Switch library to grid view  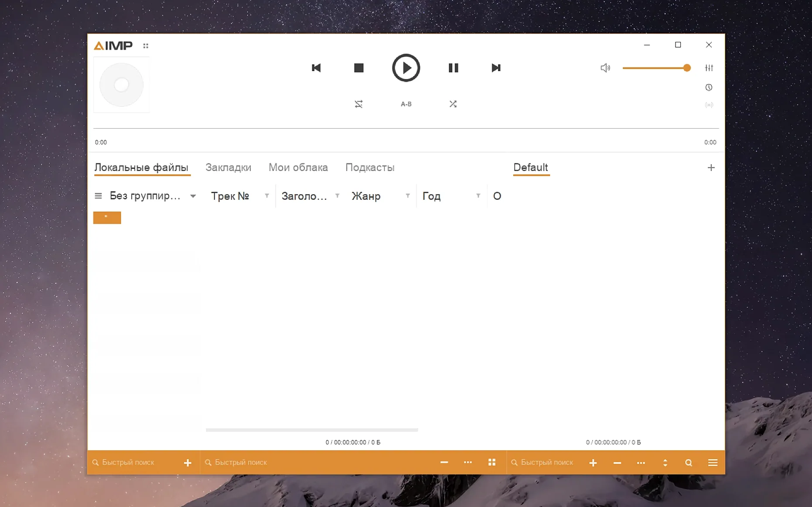[492, 463]
